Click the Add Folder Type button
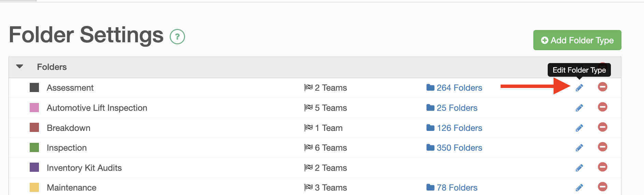644x195 pixels. (x=577, y=40)
